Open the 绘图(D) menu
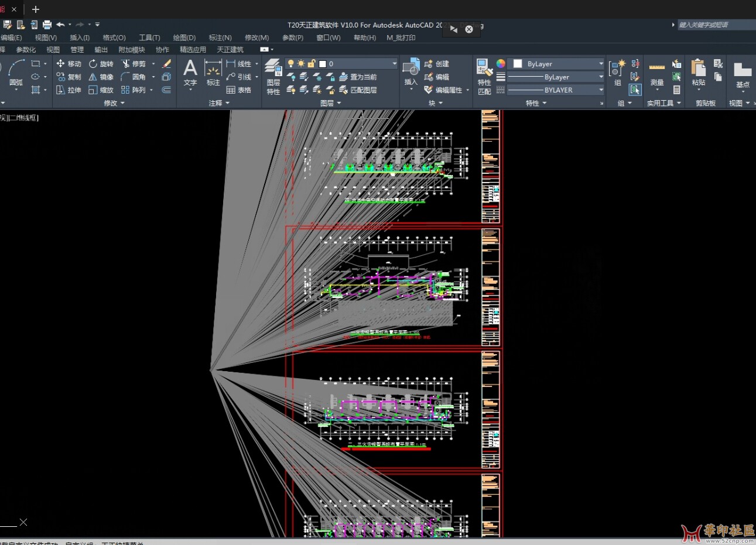Image resolution: width=756 pixels, height=545 pixels. tap(184, 37)
